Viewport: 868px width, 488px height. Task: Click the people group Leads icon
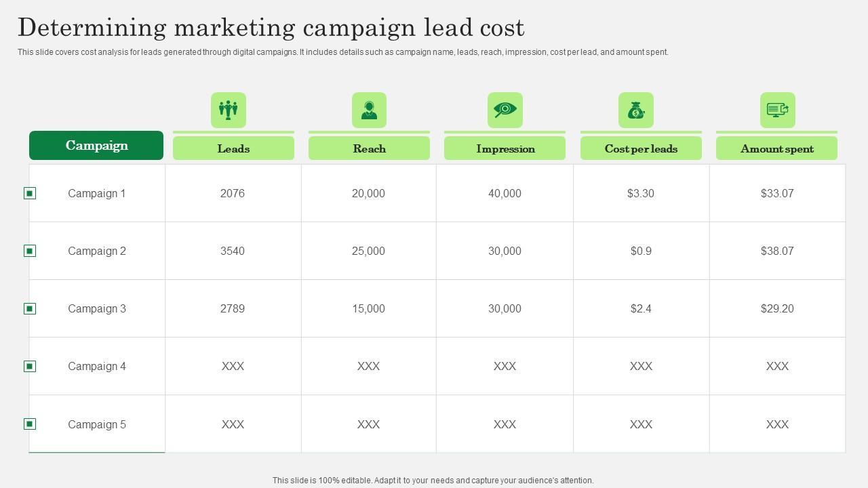[229, 110]
